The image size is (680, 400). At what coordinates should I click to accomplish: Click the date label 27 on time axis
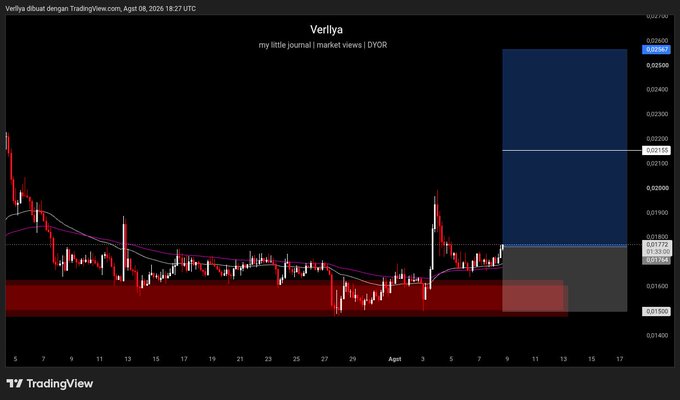pyautogui.click(x=324, y=359)
